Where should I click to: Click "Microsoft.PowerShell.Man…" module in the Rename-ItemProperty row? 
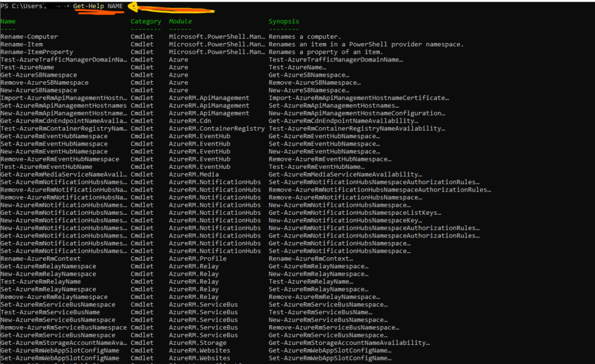tap(217, 52)
